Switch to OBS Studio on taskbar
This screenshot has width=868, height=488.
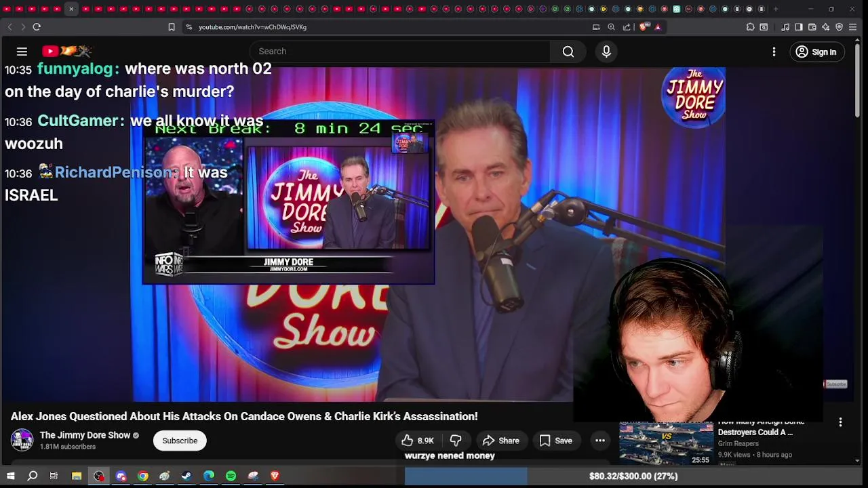(x=99, y=476)
